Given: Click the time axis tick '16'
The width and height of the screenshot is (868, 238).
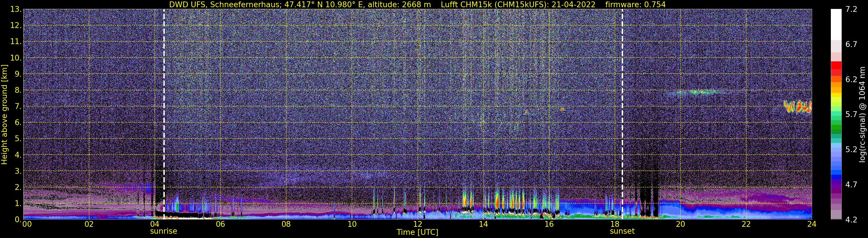Looking at the screenshot, I should pos(549,224).
